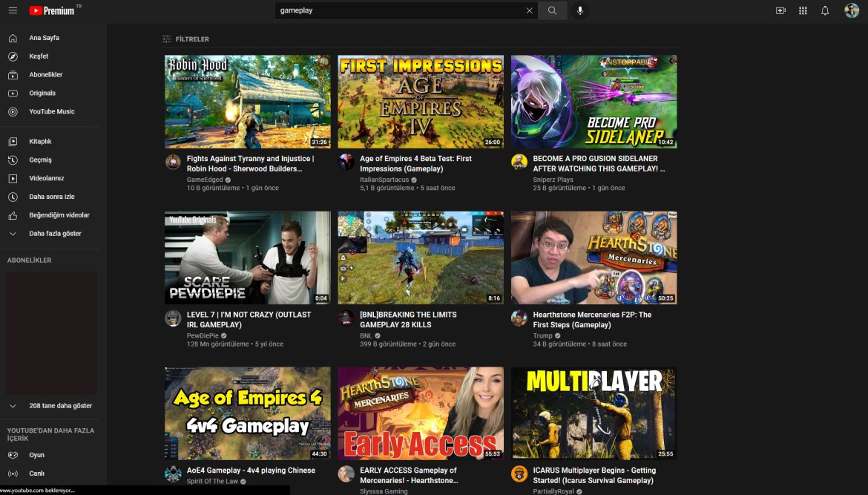Viewport: 868px width, 495px height.
Task: Click title LEVEL 7 I'M NOT CRAZY
Action: pyautogui.click(x=249, y=319)
